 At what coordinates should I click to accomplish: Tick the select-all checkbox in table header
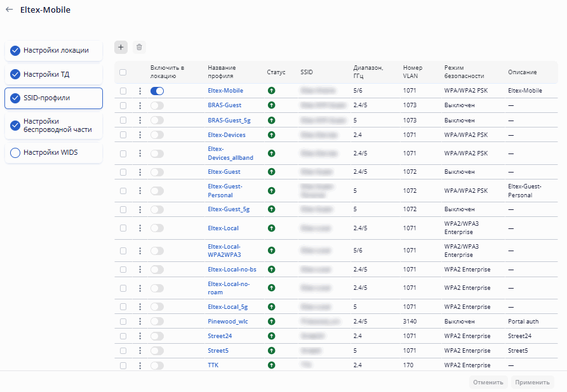point(123,72)
